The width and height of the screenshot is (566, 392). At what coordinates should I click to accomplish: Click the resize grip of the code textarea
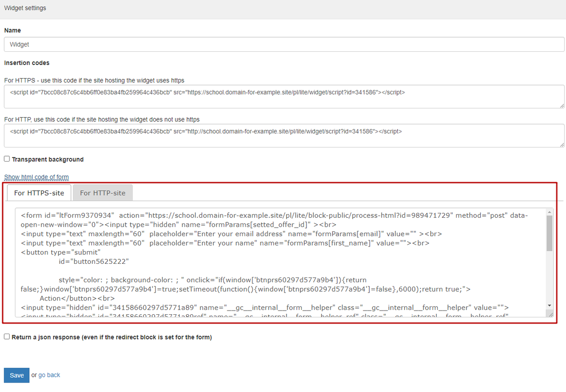click(550, 314)
